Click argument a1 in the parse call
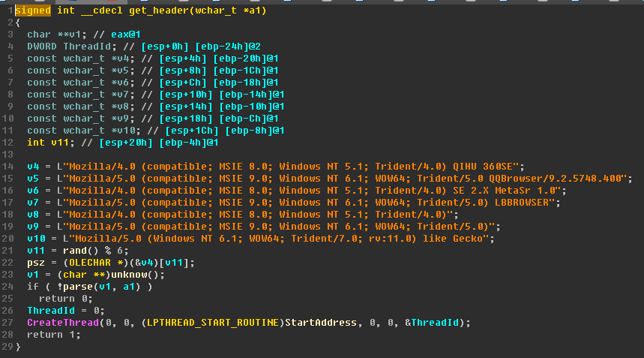644x358 pixels. click(129, 287)
